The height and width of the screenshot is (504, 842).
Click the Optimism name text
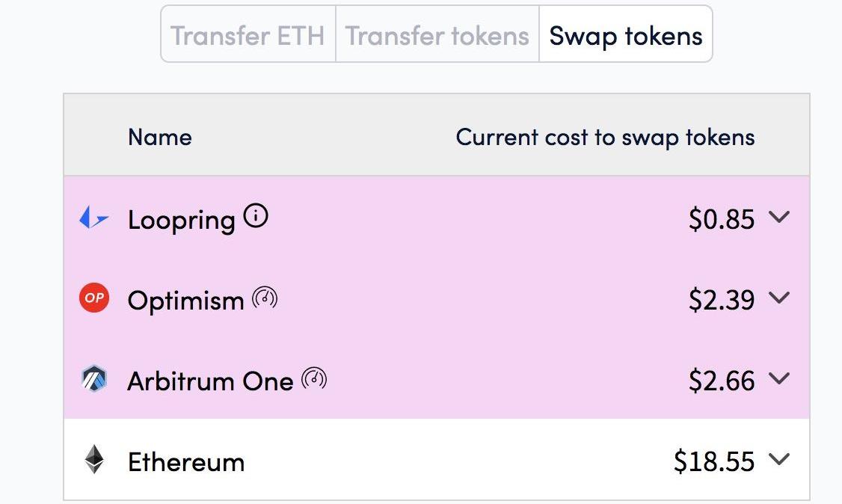pyautogui.click(x=185, y=300)
